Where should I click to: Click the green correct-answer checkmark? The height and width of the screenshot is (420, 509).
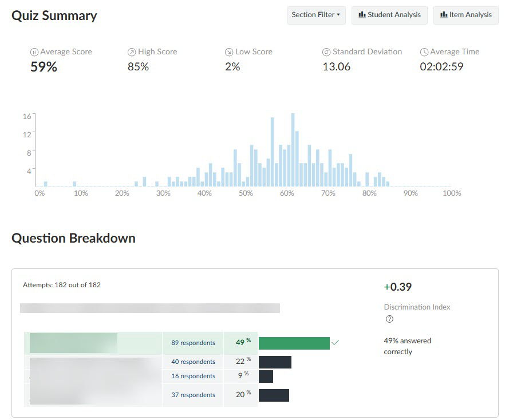pyautogui.click(x=336, y=342)
